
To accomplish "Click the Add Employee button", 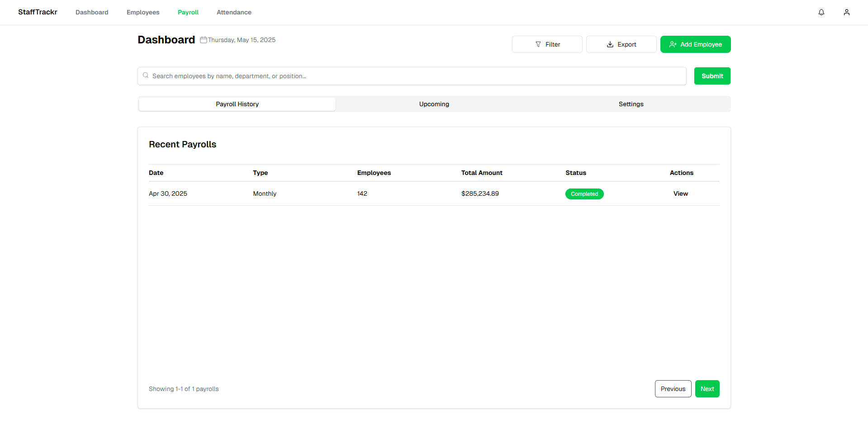I will coord(695,44).
